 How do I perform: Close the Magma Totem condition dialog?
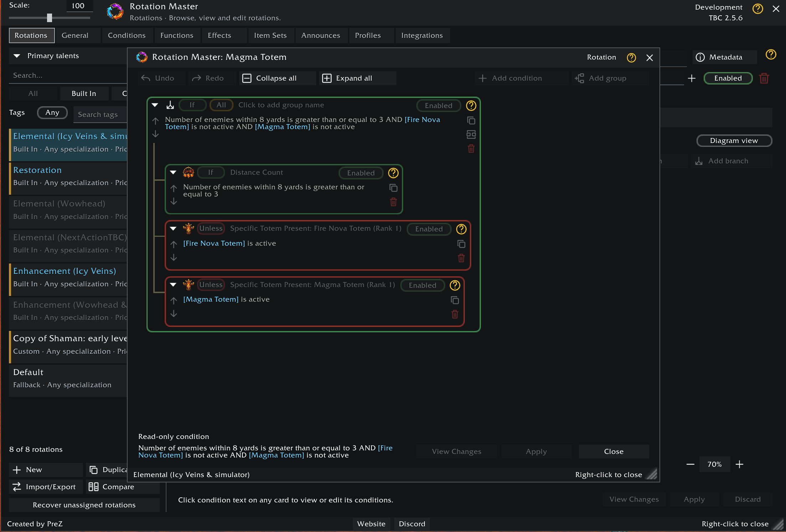pos(649,57)
